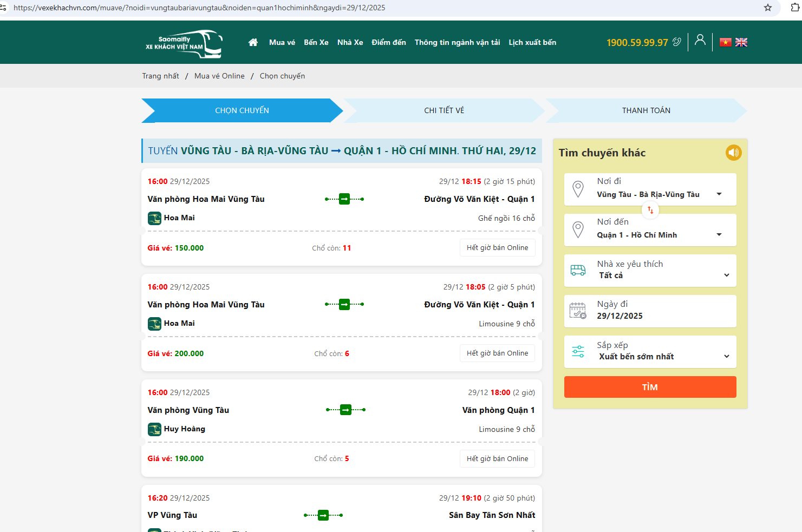
Task: Click Trang nhất breadcrumb link
Action: (x=160, y=76)
